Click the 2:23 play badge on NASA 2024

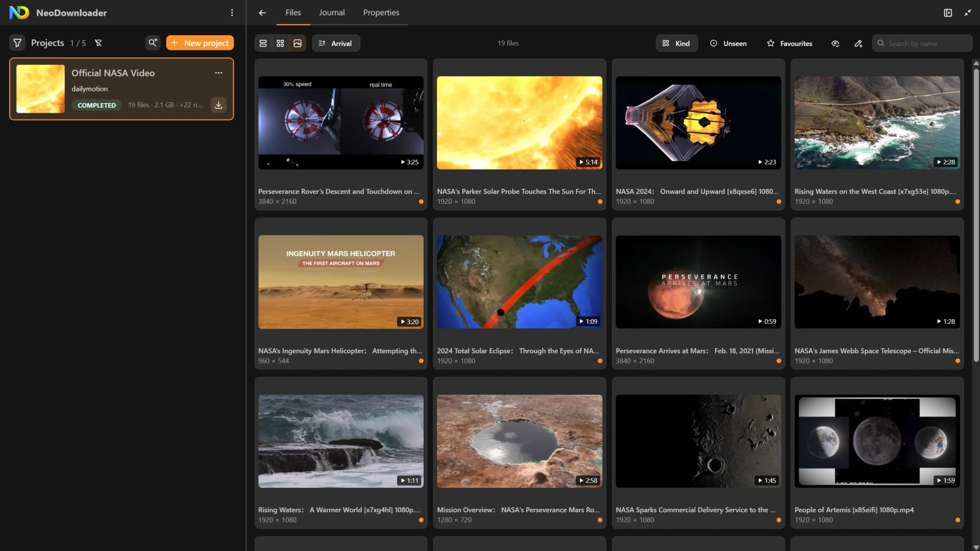767,162
